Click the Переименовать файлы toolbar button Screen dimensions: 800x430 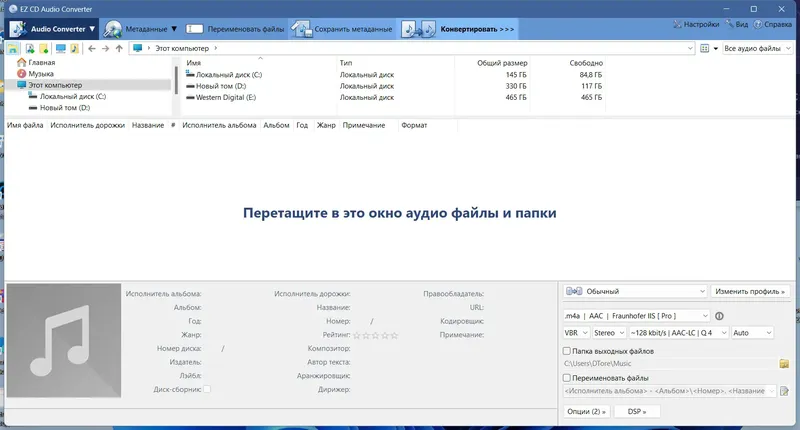coord(235,29)
